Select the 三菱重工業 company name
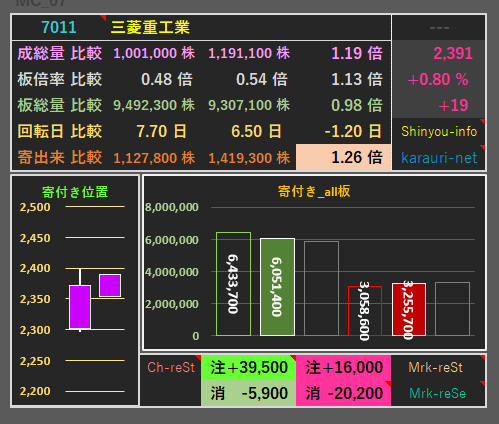 [150, 27]
